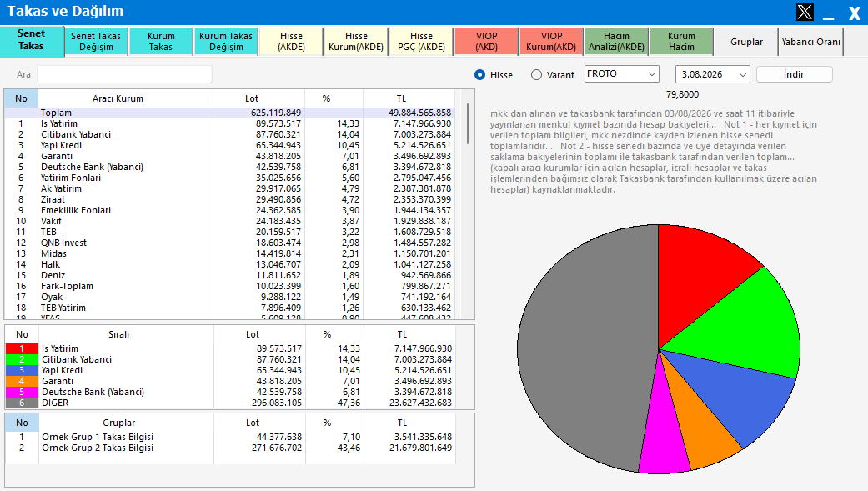The image size is (868, 491).
Task: Select the Oyak row
Action: [x=230, y=297]
